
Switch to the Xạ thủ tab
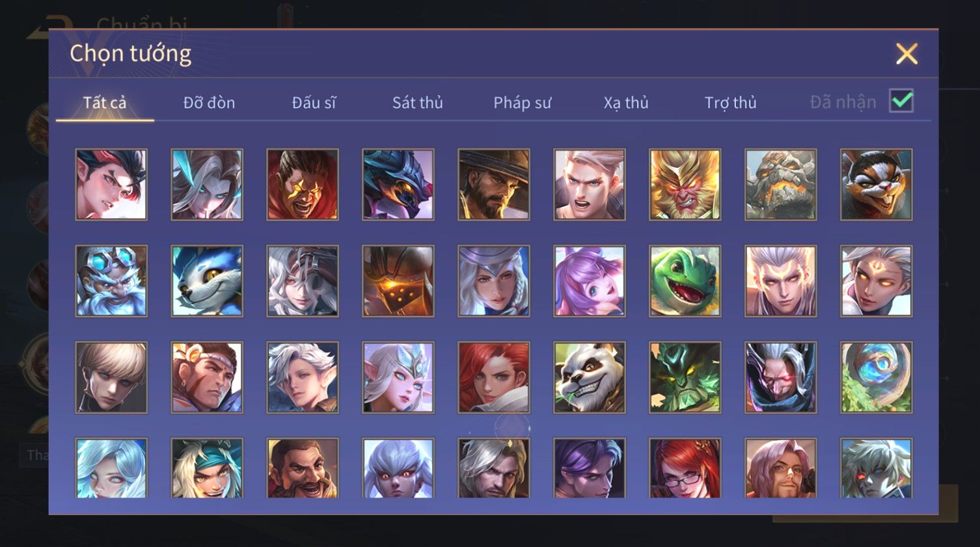coord(626,103)
